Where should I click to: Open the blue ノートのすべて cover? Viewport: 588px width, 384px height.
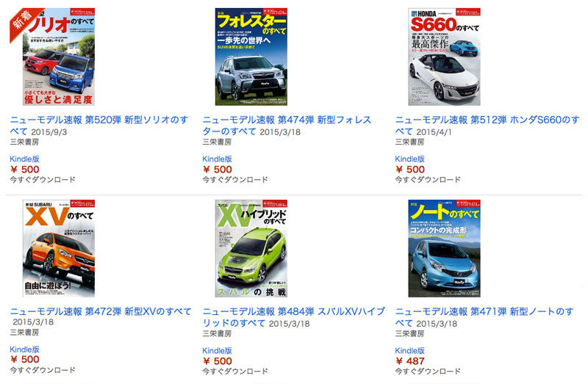point(444,248)
